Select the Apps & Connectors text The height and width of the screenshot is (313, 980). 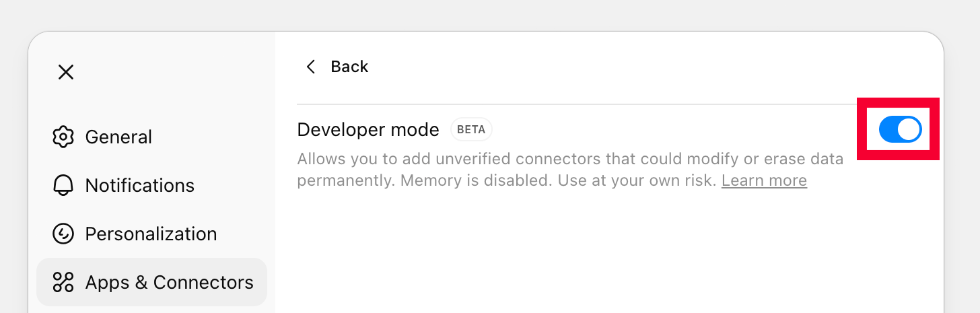click(169, 282)
